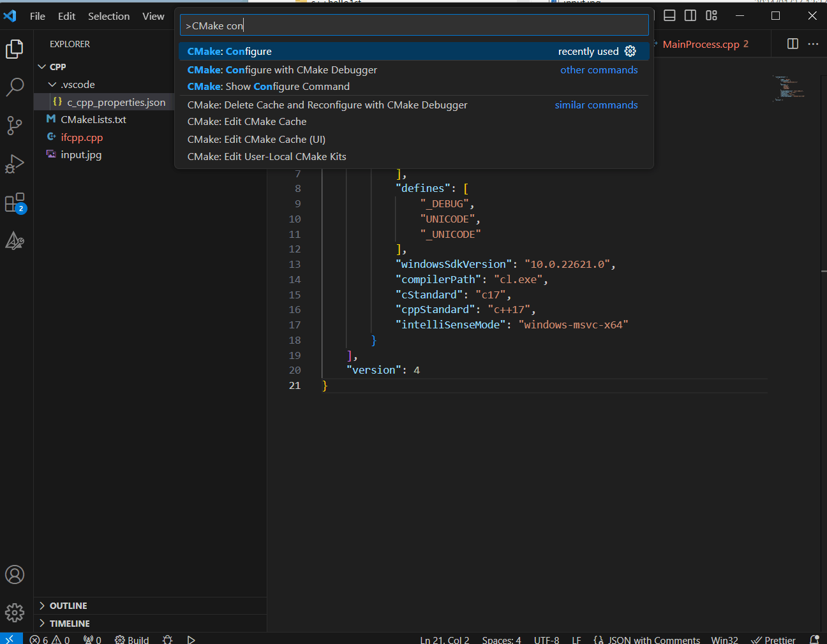Configure keybinding gear for CMake: Configure
Screen dimensions: 827x644
pos(630,51)
